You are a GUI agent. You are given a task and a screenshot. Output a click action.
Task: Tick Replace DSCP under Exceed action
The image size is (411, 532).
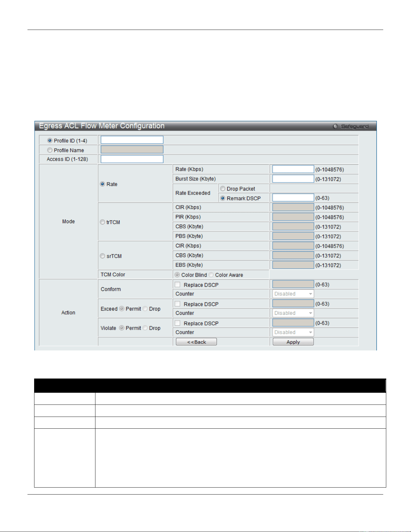click(178, 304)
